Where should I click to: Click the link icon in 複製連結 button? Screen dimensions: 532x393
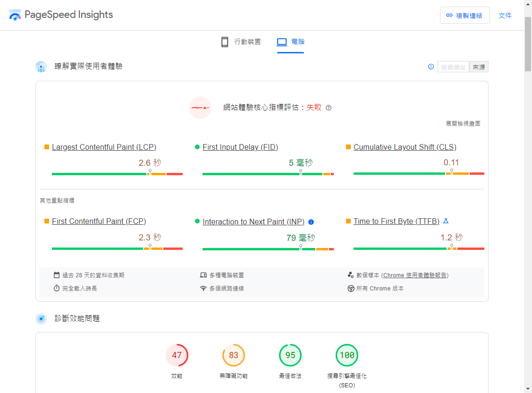click(x=449, y=15)
